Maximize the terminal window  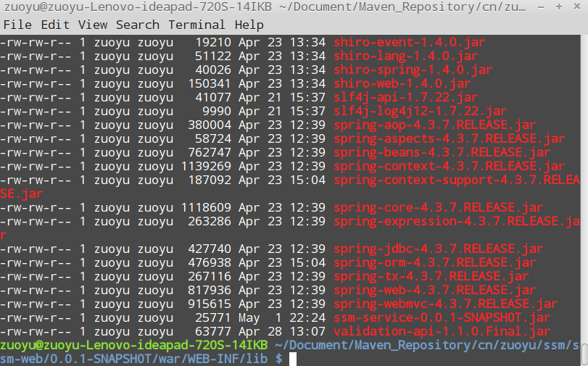[559, 7]
